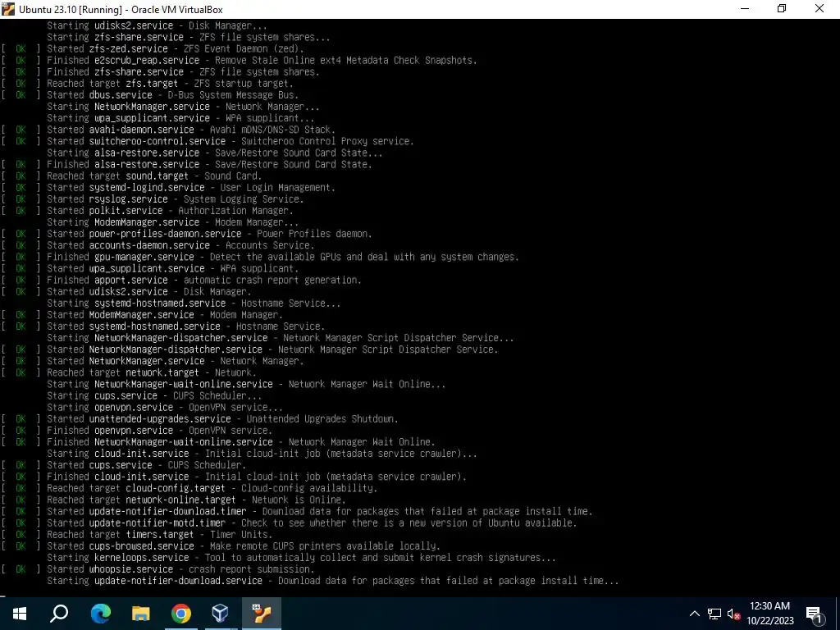Launch Microsoft Edge from the taskbar

pos(100,614)
